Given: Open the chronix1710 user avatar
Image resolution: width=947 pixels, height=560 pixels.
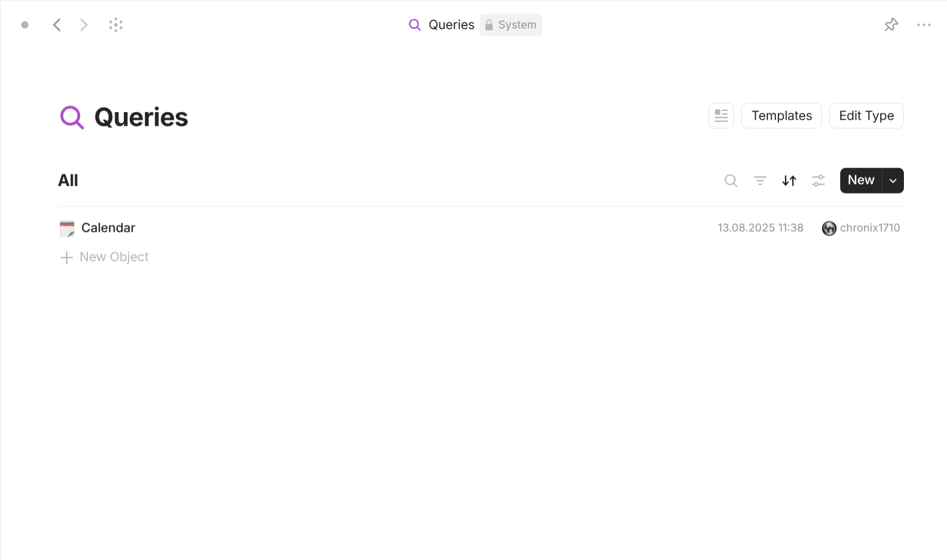Looking at the screenshot, I should [x=829, y=228].
